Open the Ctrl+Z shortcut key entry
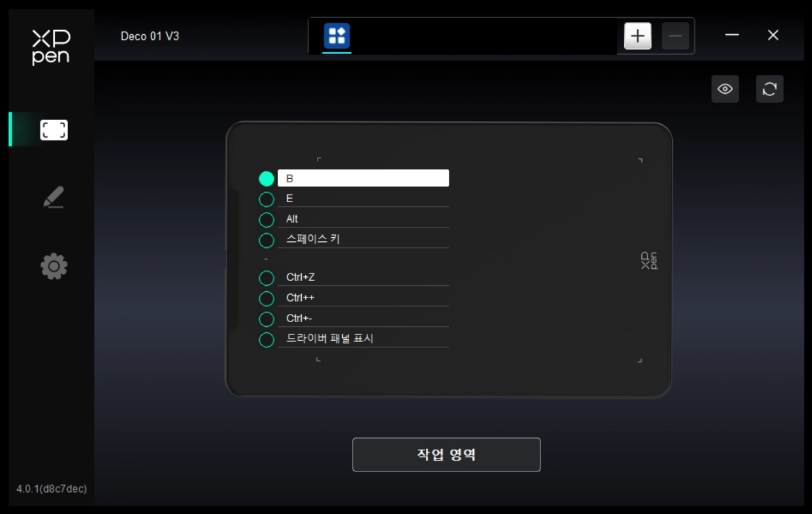The height and width of the screenshot is (514, 812). pos(363,278)
